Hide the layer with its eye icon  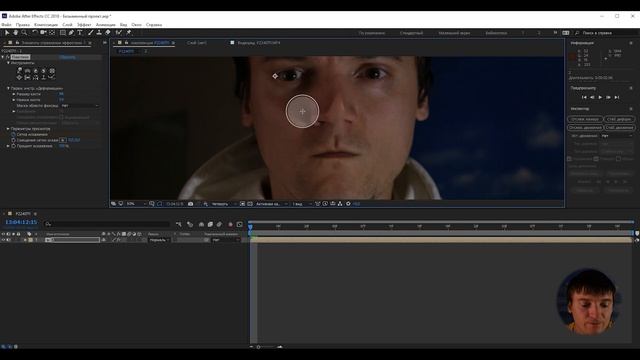[3, 240]
